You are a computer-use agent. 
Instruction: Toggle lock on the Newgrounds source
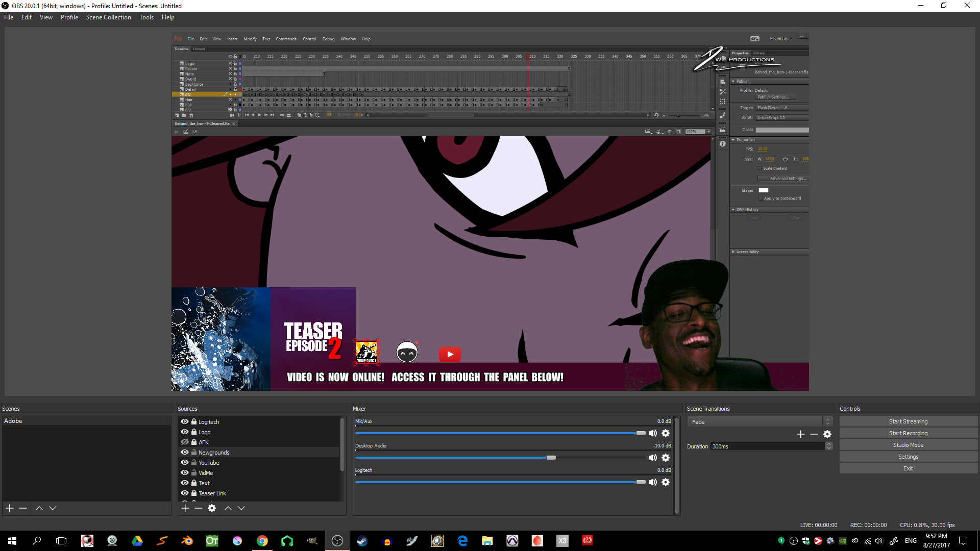pos(194,452)
